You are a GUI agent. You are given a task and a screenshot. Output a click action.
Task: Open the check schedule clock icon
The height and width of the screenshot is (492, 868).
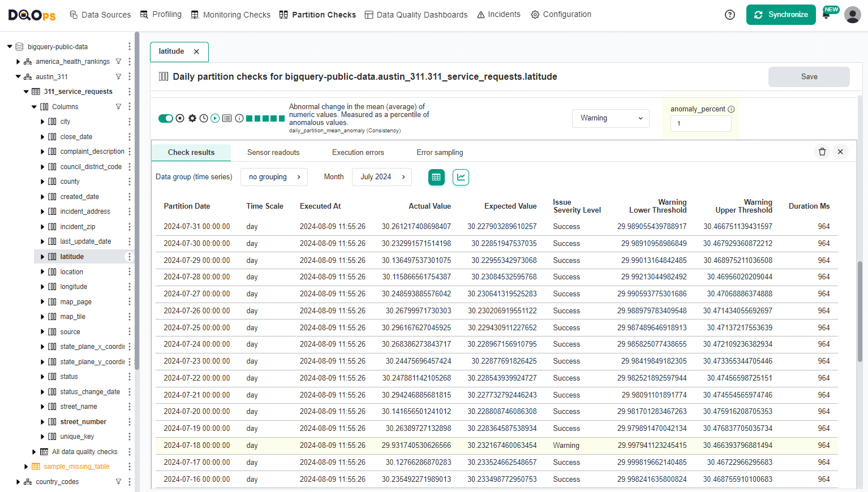pos(204,118)
